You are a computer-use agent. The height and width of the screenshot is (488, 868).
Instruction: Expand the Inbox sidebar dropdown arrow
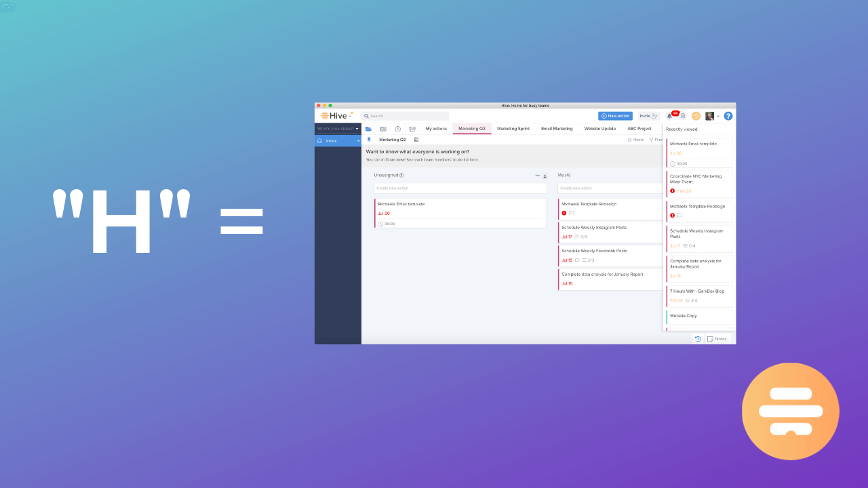pyautogui.click(x=358, y=141)
